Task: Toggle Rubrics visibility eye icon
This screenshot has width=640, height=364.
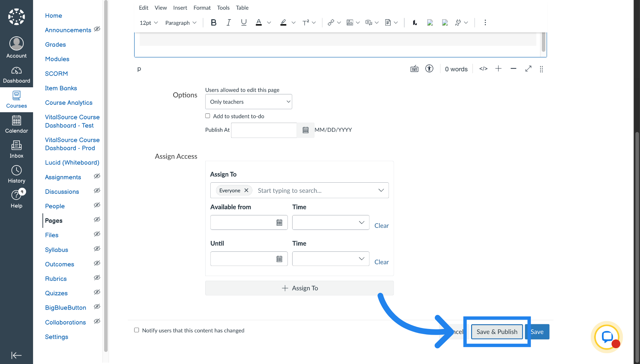Action: click(97, 278)
